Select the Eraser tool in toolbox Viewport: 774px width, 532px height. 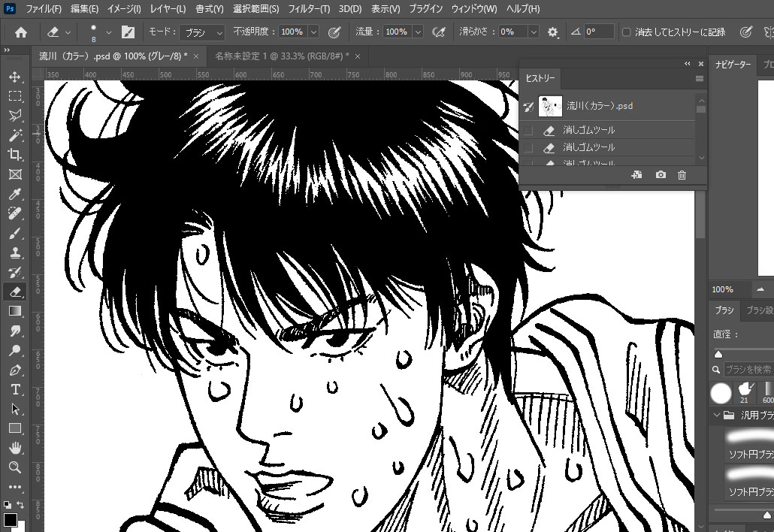(x=15, y=292)
